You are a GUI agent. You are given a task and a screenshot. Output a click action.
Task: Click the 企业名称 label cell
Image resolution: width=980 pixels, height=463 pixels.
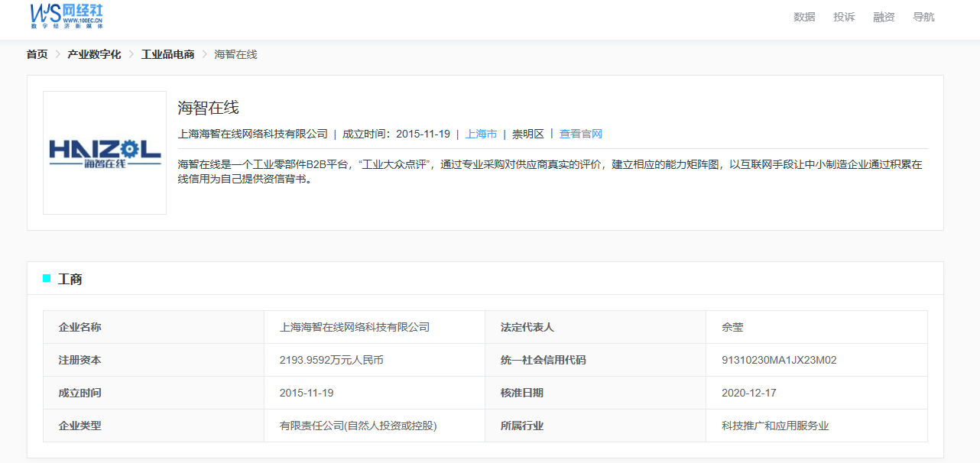tap(154, 327)
